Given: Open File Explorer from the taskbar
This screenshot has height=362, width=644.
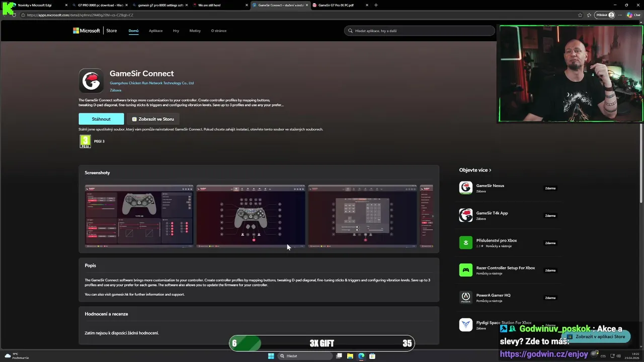Looking at the screenshot, I should [350, 356].
